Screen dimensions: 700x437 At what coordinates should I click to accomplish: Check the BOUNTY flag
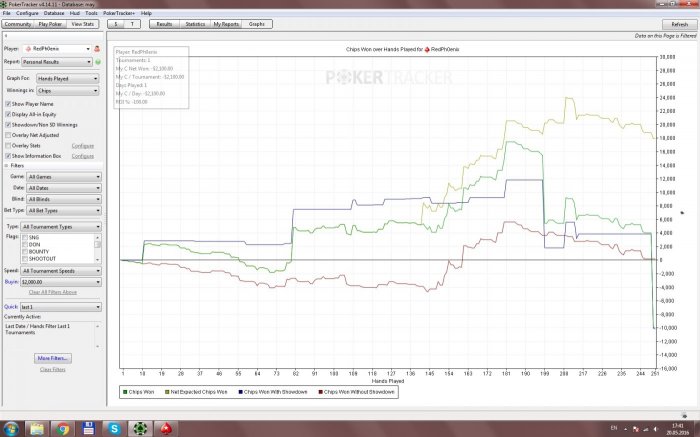(25, 252)
